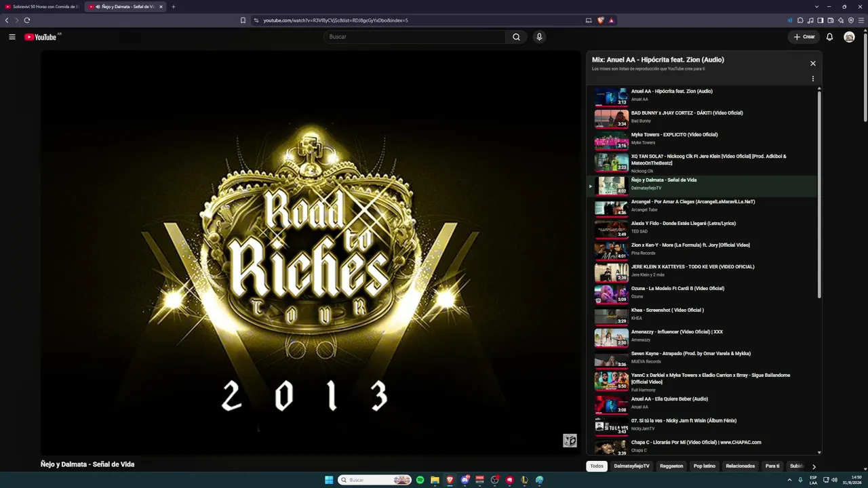Open the Brave Shields lion icon
Image resolution: width=868 pixels, height=488 pixels.
600,20
